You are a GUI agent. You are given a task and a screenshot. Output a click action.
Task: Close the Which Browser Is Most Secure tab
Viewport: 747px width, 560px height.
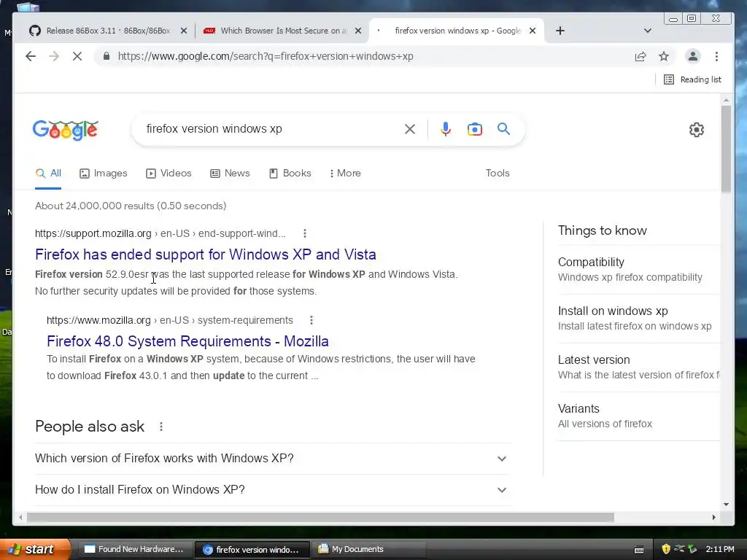(358, 31)
